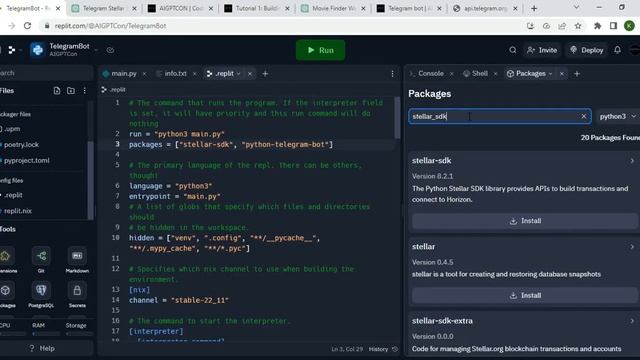Open browser side panel icon
This screenshot has height=360, width=640.
tap(613, 26)
